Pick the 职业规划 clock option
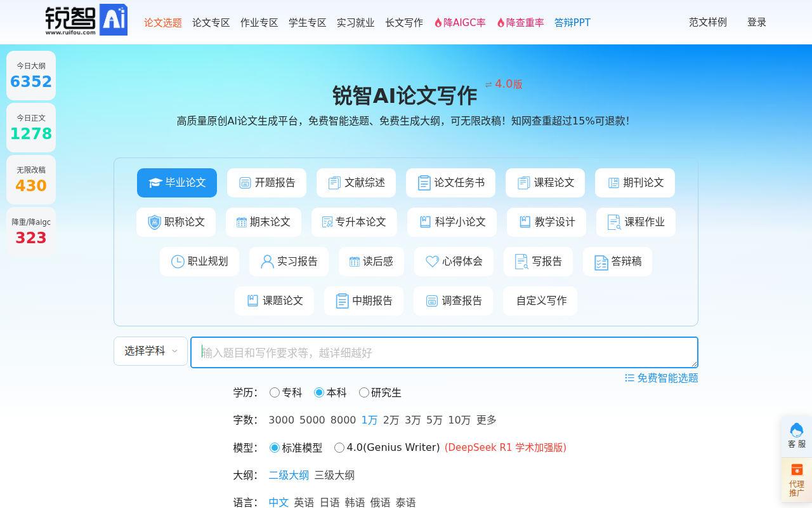The width and height of the screenshot is (812, 508). click(199, 262)
